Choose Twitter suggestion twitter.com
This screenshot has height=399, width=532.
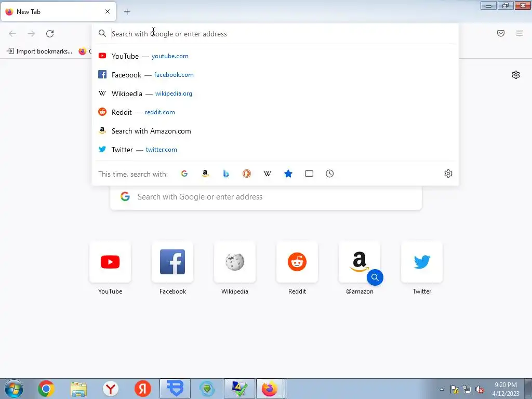click(x=275, y=150)
